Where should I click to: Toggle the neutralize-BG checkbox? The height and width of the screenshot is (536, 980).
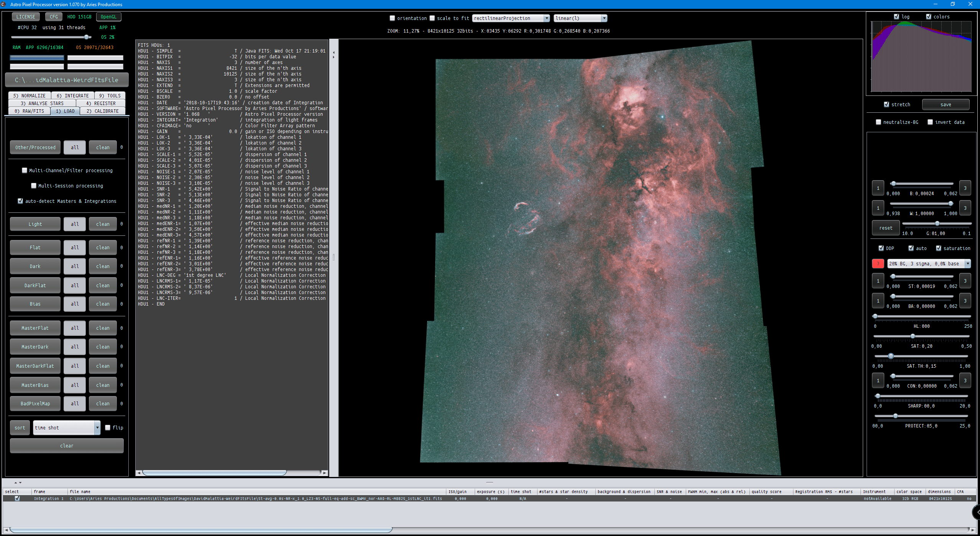click(x=878, y=122)
